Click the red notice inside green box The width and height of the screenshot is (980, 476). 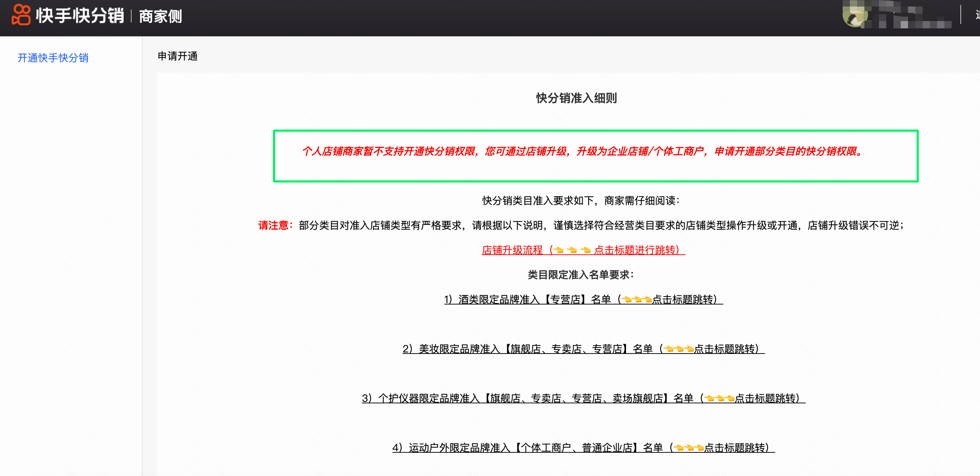click(x=582, y=151)
